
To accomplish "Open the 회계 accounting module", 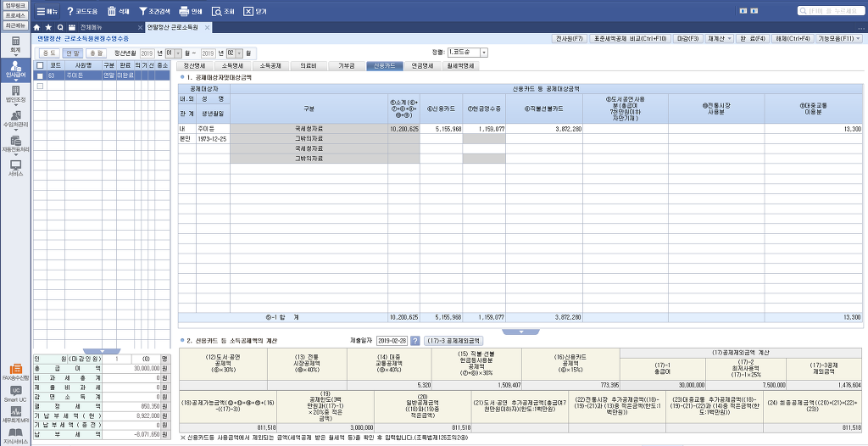I will coord(15,44).
